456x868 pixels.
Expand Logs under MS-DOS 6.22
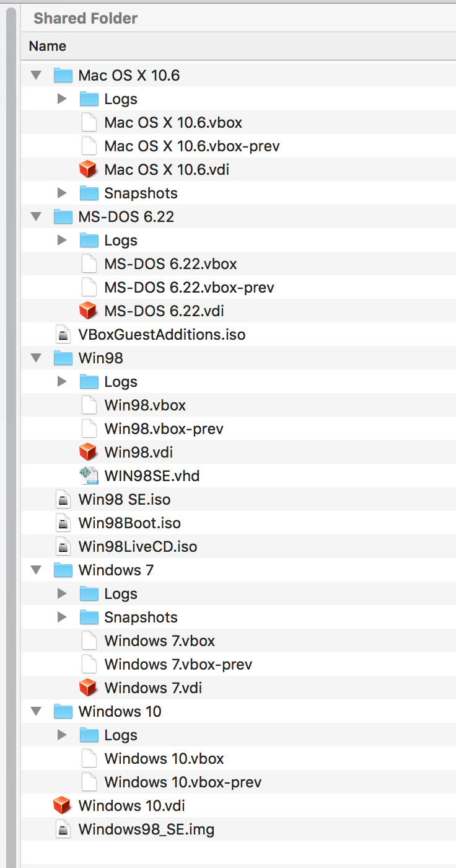click(x=62, y=240)
